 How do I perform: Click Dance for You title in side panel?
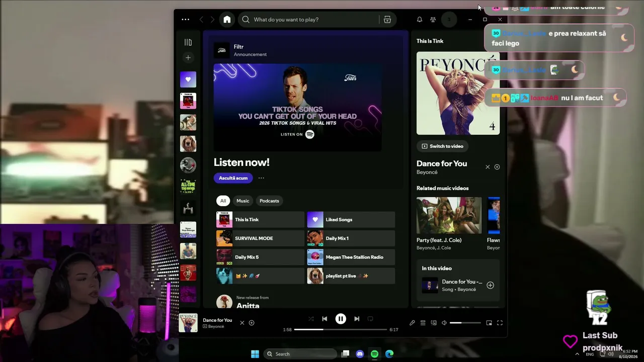442,163
